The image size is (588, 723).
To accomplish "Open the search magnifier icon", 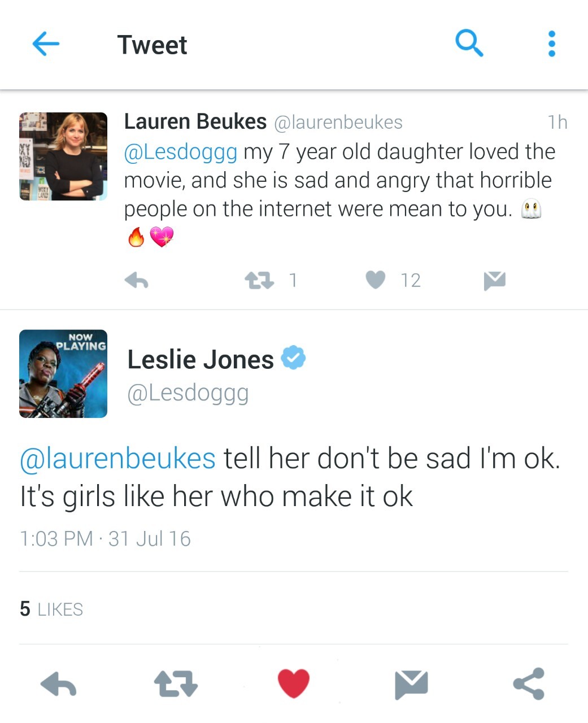I will [x=469, y=43].
